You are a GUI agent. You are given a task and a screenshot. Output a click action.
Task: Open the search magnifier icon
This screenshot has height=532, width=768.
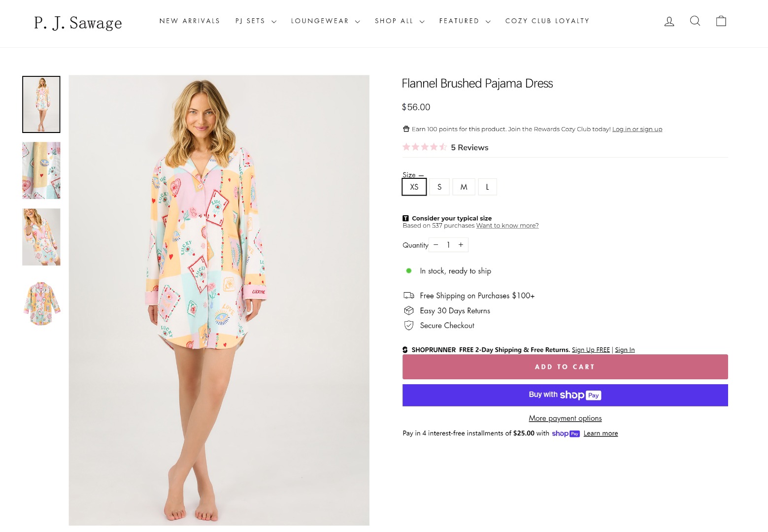[695, 21]
